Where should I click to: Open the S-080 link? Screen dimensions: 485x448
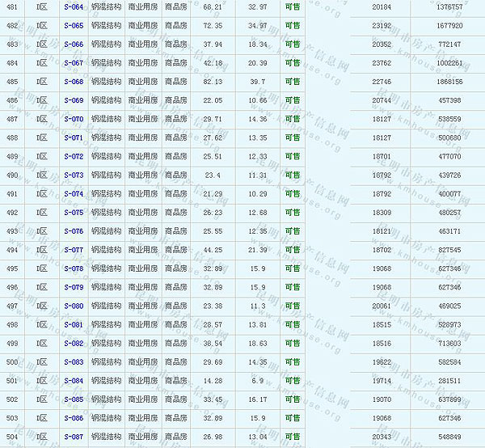[73, 306]
